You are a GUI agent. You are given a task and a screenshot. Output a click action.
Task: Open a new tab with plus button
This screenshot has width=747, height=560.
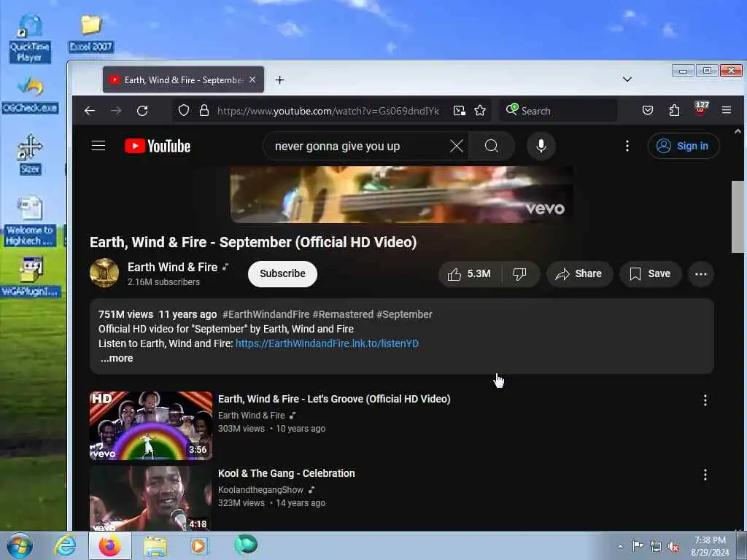point(279,80)
